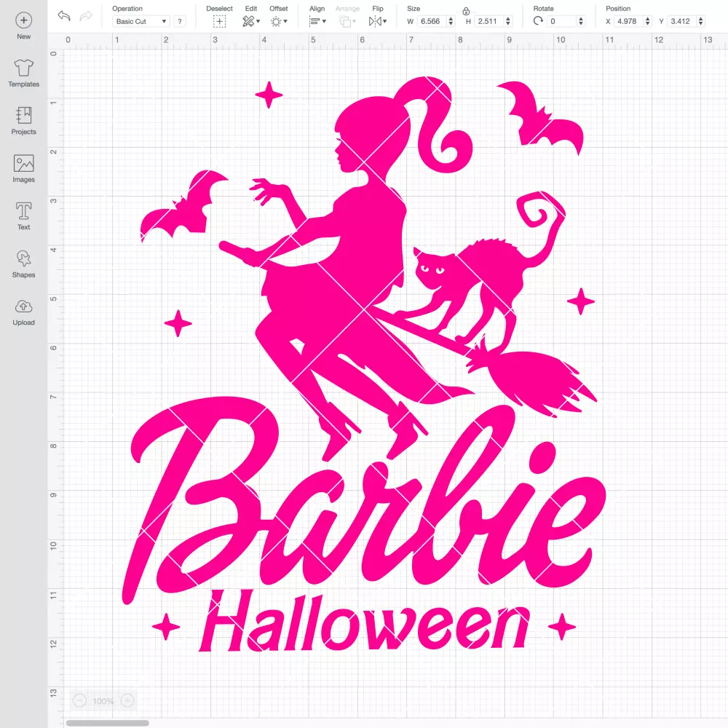
Task: Click the Deselect icon
Action: [x=220, y=21]
